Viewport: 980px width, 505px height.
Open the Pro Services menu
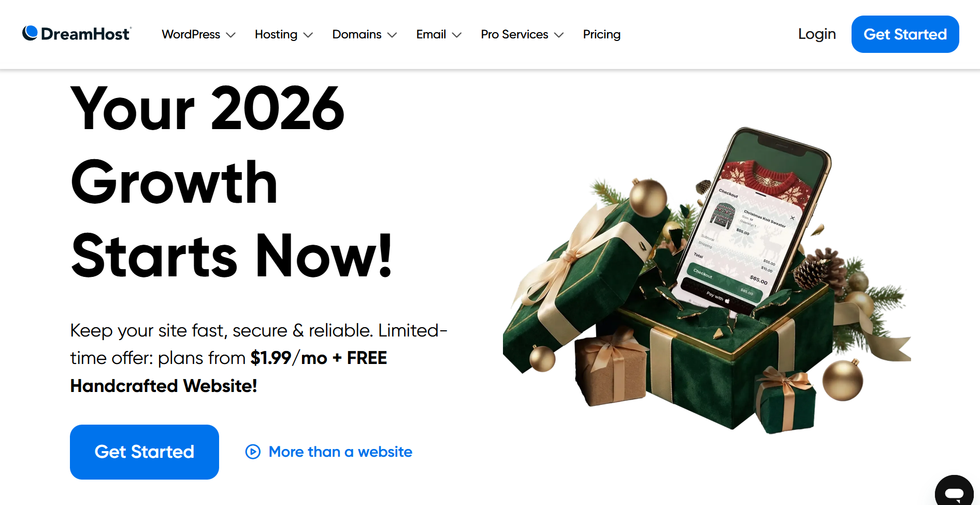click(514, 34)
